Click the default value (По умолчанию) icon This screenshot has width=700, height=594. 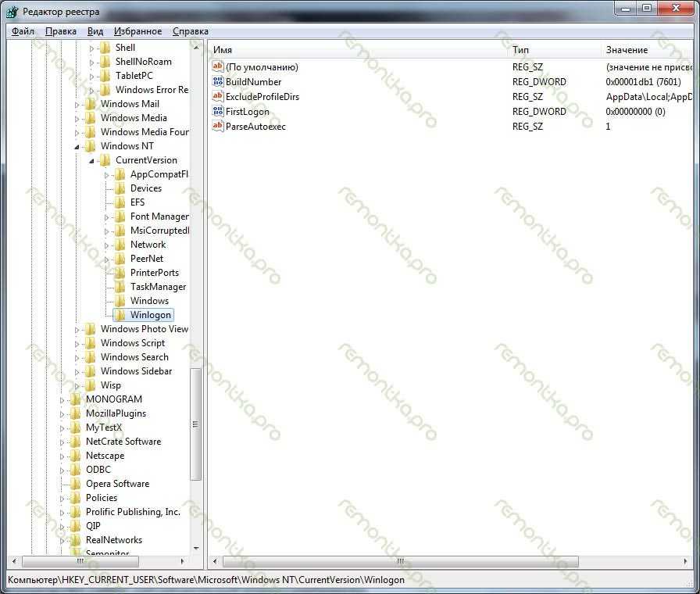[x=218, y=67]
